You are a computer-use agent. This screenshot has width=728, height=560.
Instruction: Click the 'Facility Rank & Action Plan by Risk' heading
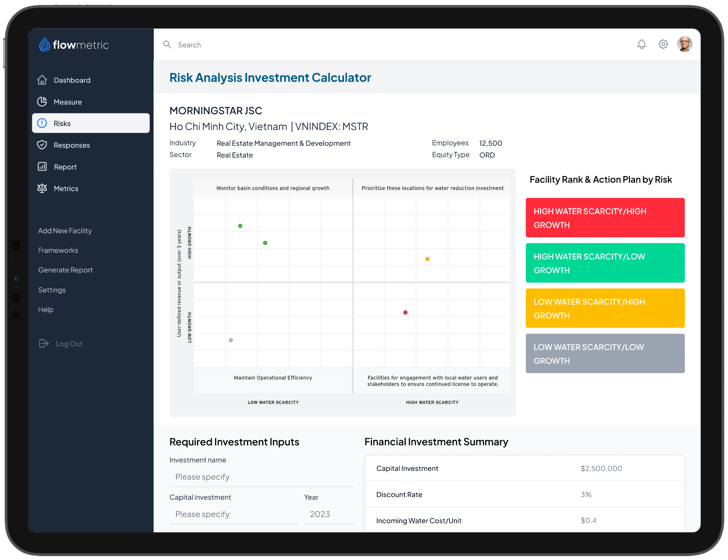(601, 180)
